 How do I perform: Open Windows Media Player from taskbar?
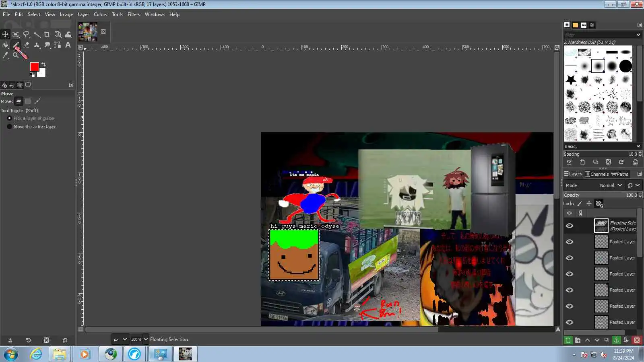[85, 354]
